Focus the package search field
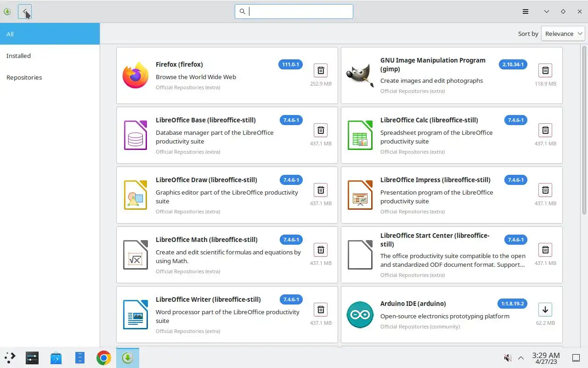Screen dimensions: 588x368 click(294, 11)
